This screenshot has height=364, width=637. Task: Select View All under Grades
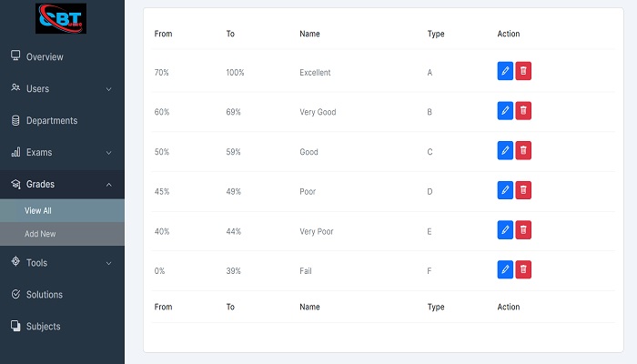point(62,210)
